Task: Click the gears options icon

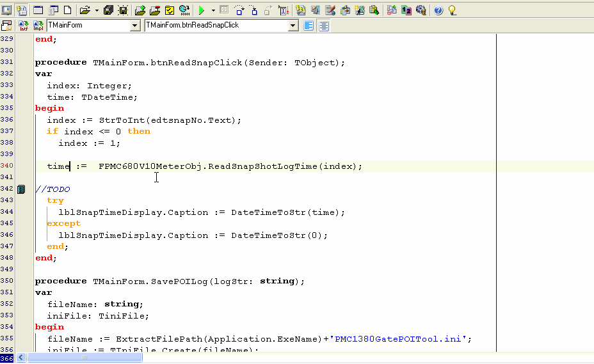Action: click(421, 10)
